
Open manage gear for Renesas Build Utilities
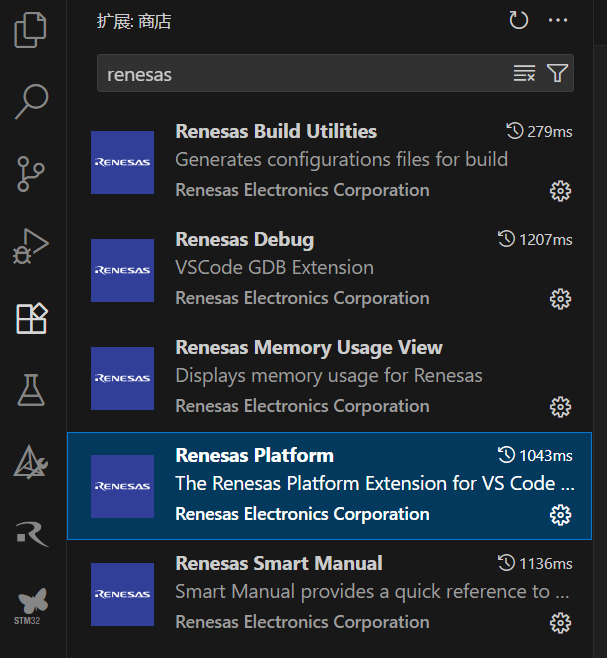[x=560, y=191]
